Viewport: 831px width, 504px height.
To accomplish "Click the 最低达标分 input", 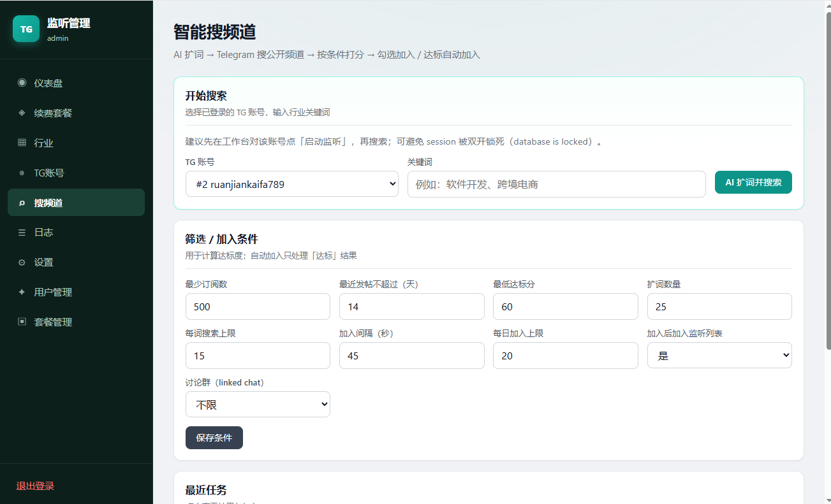I will (566, 306).
